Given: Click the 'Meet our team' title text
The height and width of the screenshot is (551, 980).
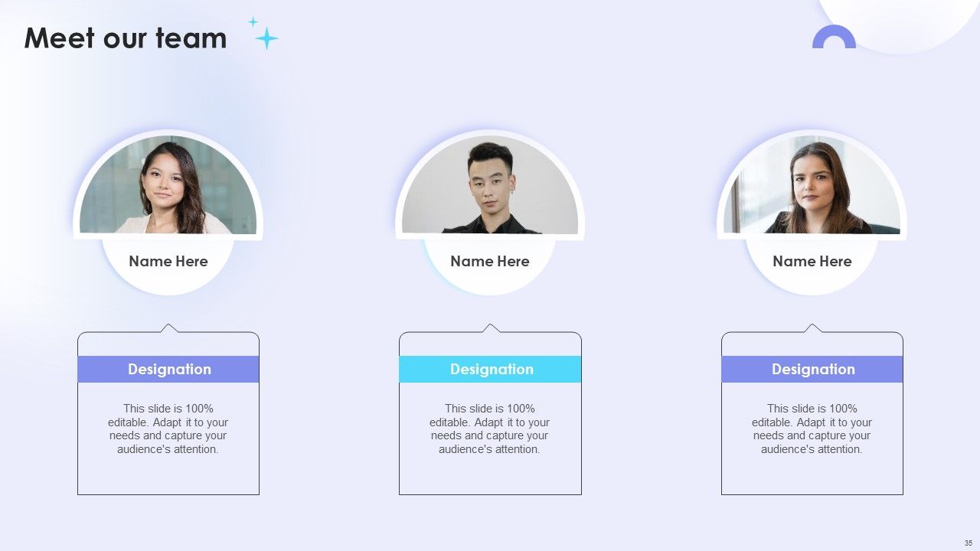Looking at the screenshot, I should pyautogui.click(x=126, y=37).
